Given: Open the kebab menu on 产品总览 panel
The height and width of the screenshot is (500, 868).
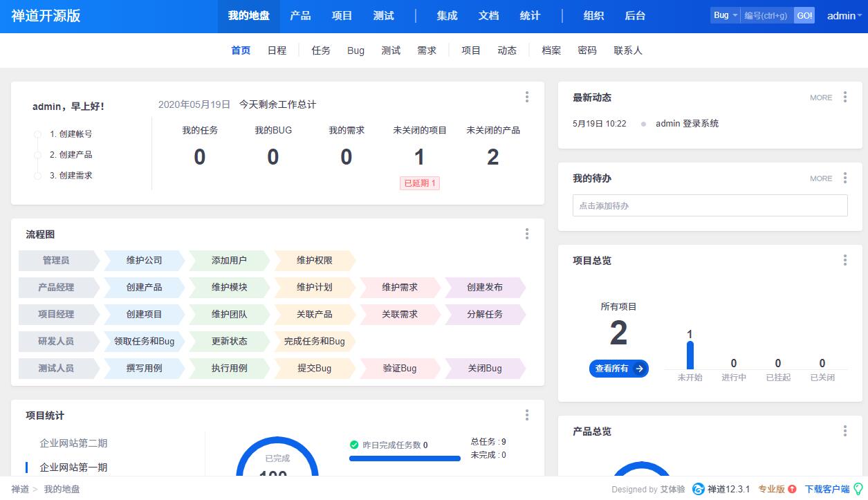Looking at the screenshot, I should point(844,431).
